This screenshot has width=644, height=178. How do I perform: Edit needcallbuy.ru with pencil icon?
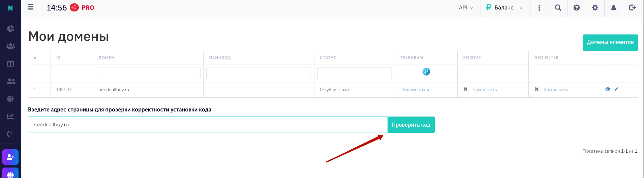pos(616,89)
